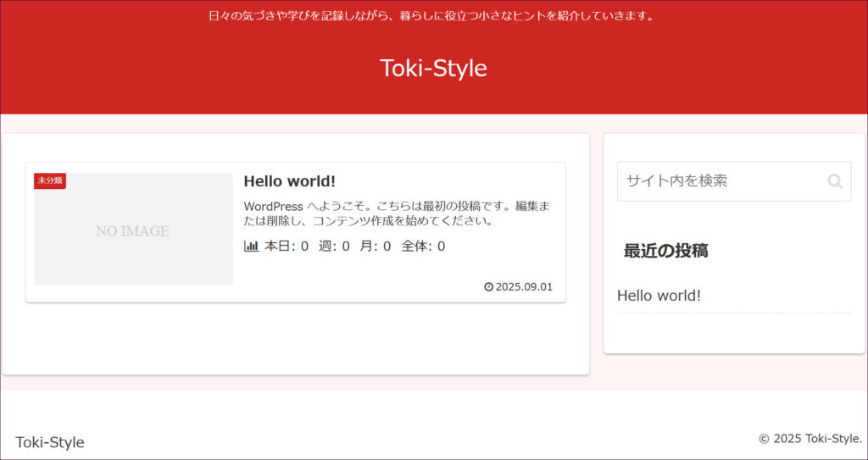Click the search magnifier icon

pos(835,181)
